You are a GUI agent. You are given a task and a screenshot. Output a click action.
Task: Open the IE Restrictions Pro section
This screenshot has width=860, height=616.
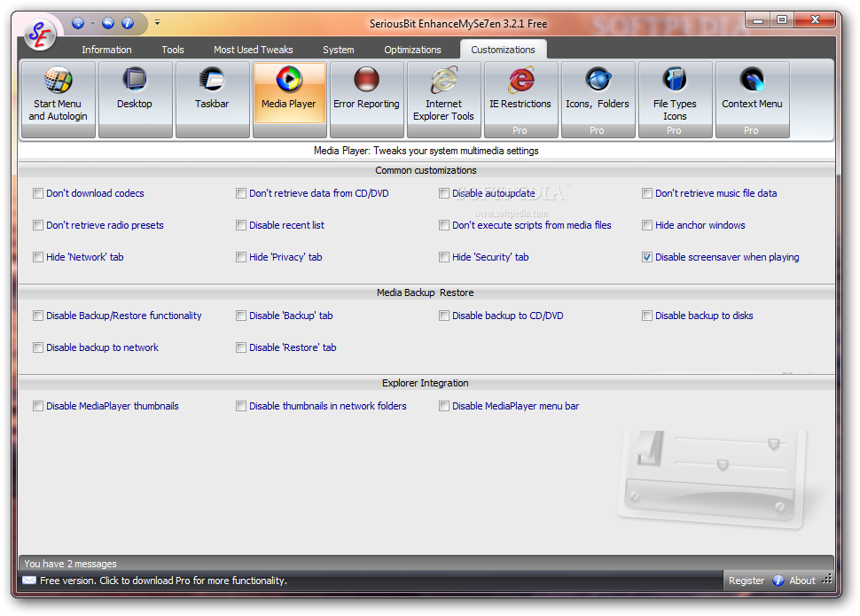click(x=520, y=99)
